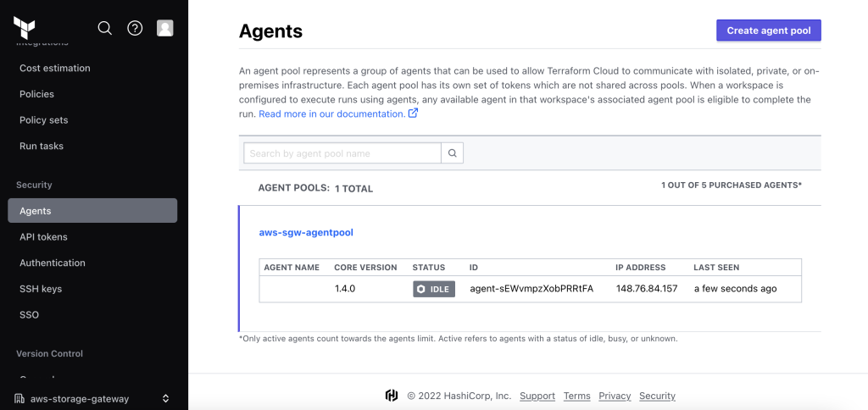Click the IP address 148.76.84.157
Image resolution: width=868 pixels, height=410 pixels.
[647, 289]
